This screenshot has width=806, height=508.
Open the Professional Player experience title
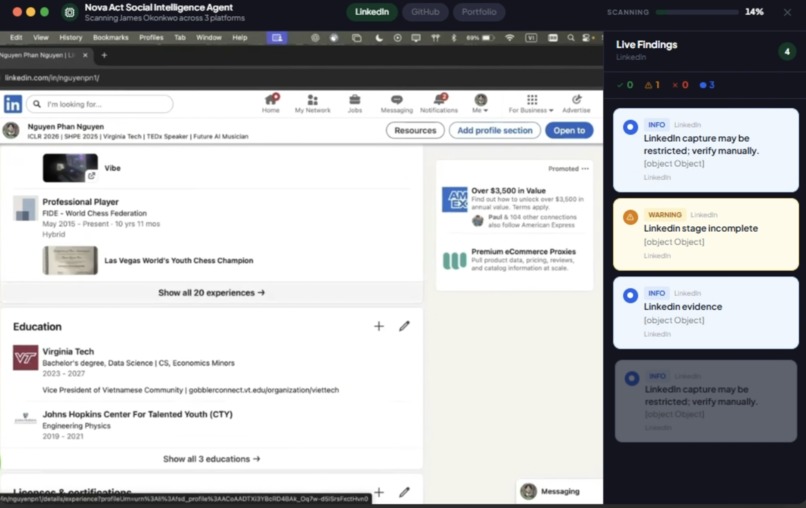(x=80, y=202)
